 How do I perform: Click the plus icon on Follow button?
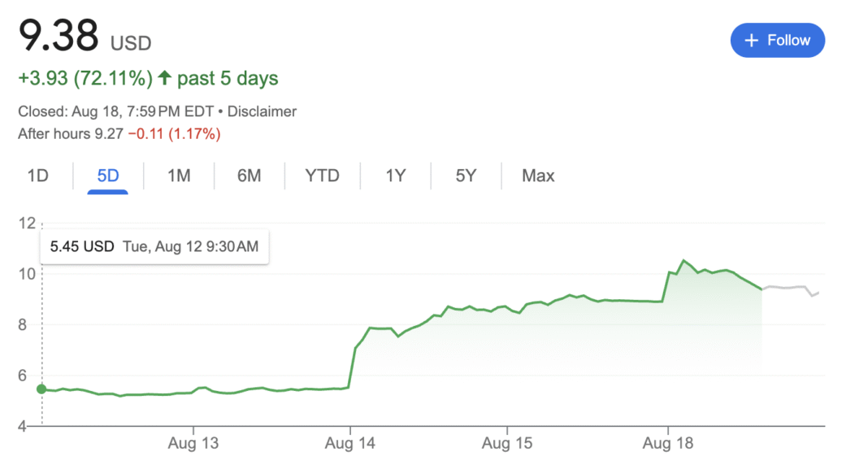751,41
